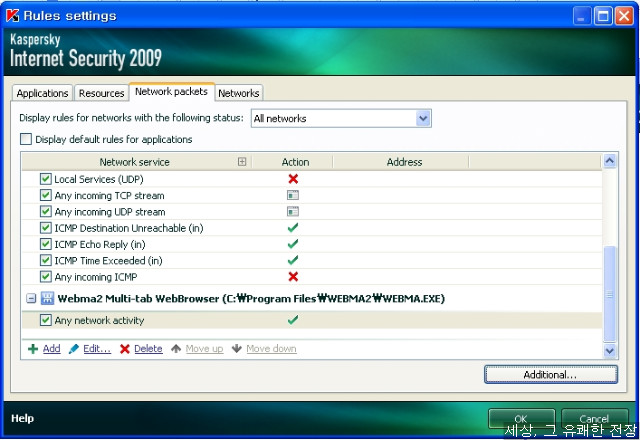Click the Move up link

pyautogui.click(x=204, y=349)
